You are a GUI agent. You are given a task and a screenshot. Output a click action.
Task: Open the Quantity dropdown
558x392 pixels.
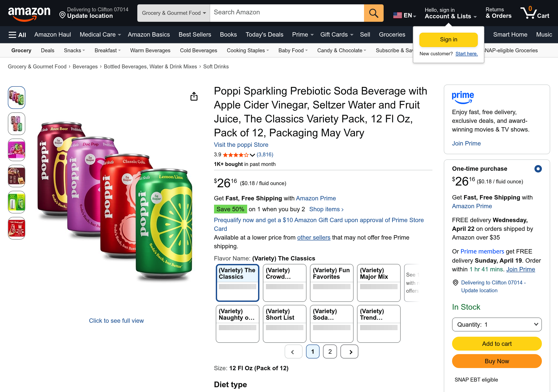tap(497, 324)
